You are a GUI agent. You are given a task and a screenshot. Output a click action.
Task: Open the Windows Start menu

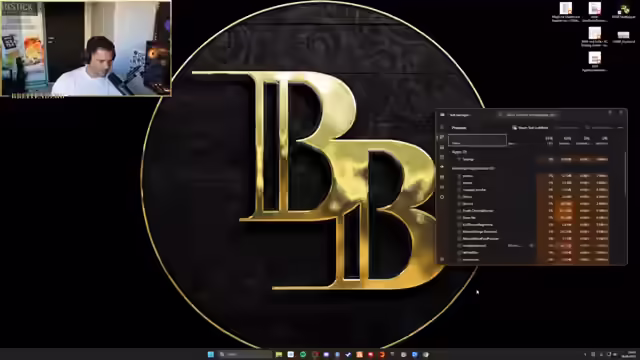coord(211,354)
